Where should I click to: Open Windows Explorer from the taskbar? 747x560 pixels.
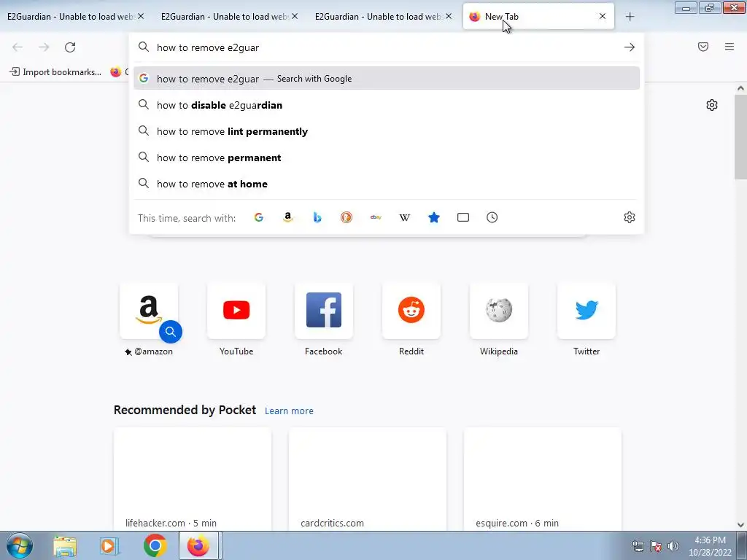(x=65, y=545)
